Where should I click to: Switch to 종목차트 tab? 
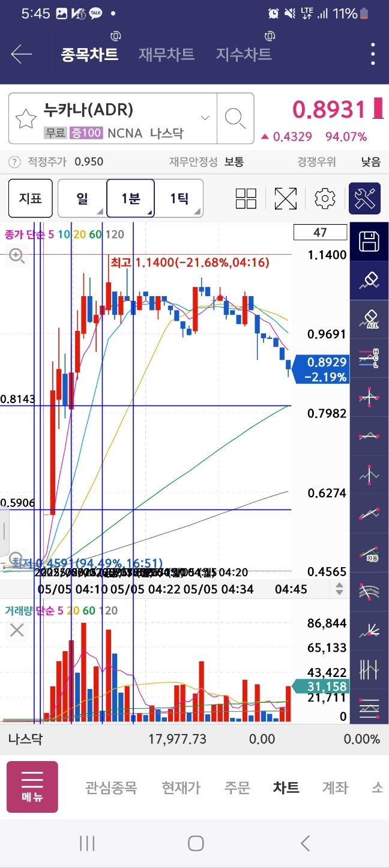[89, 55]
